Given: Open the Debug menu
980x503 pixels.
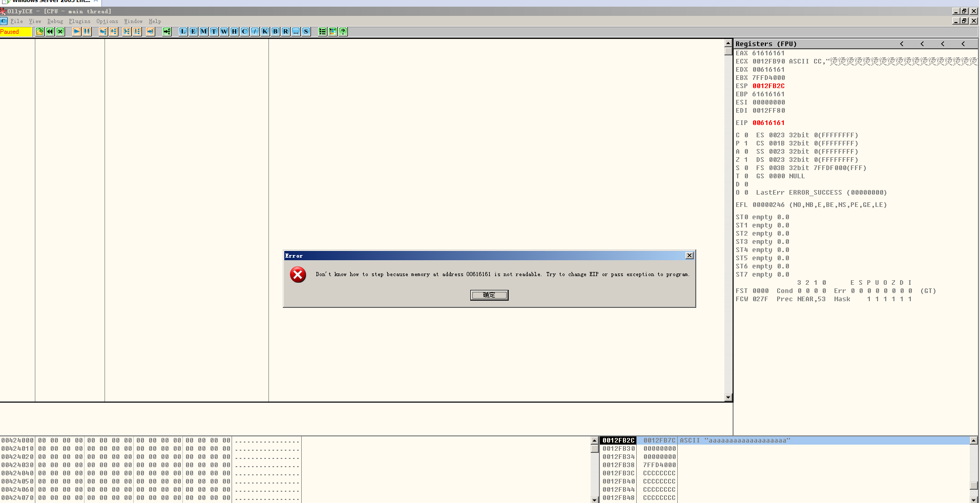Looking at the screenshot, I should point(55,22).
